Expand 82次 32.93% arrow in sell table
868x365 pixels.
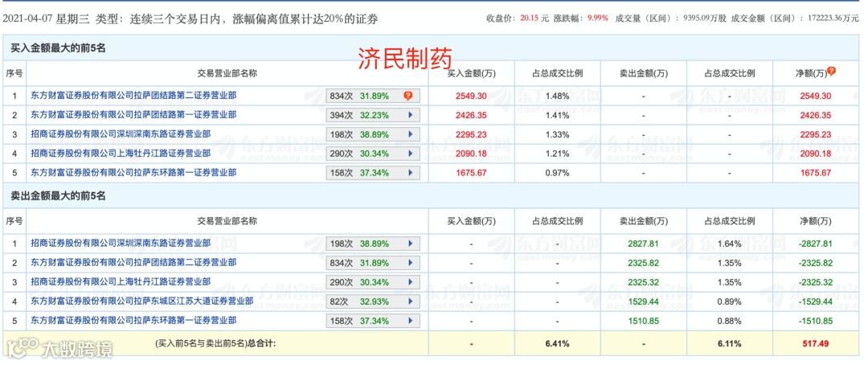(410, 301)
